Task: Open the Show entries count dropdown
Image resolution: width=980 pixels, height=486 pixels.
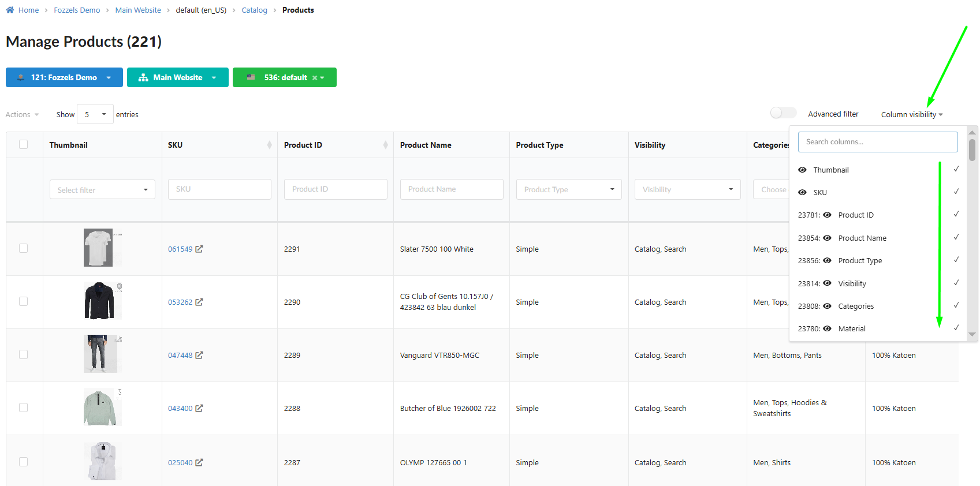Action: [x=95, y=114]
